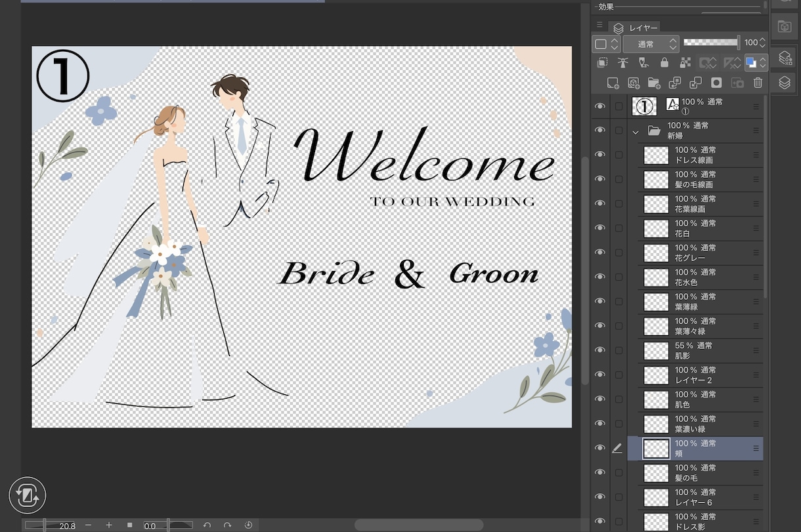Fit canvas to screen square icon
The height and width of the screenshot is (532, 801).
[130, 525]
